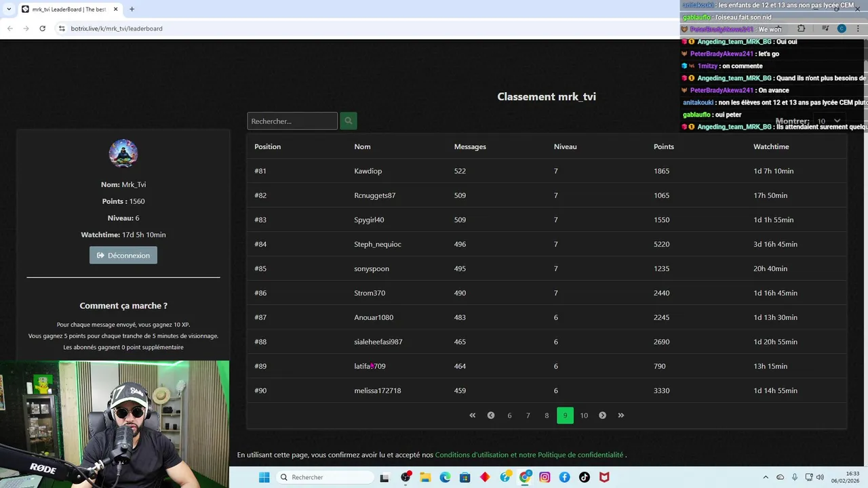The height and width of the screenshot is (488, 868).
Task: Open Chrome profile avatar C
Action: tap(842, 28)
